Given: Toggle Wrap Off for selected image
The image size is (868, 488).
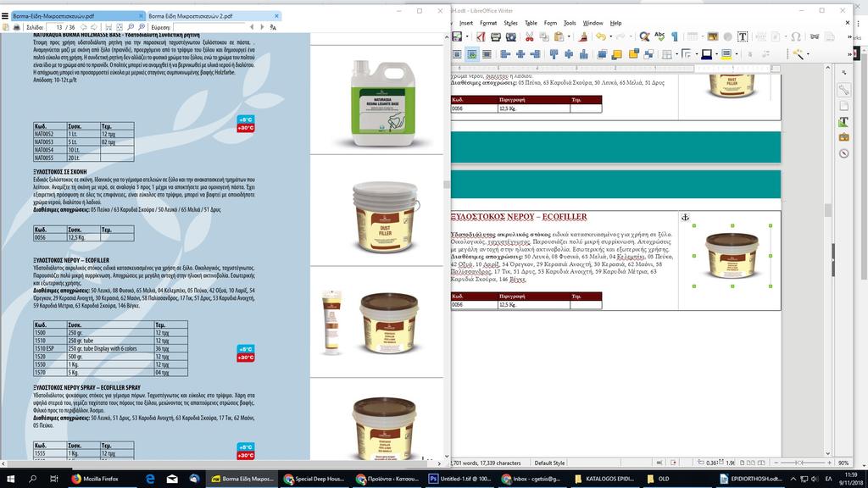Looking at the screenshot, I should pos(457,53).
